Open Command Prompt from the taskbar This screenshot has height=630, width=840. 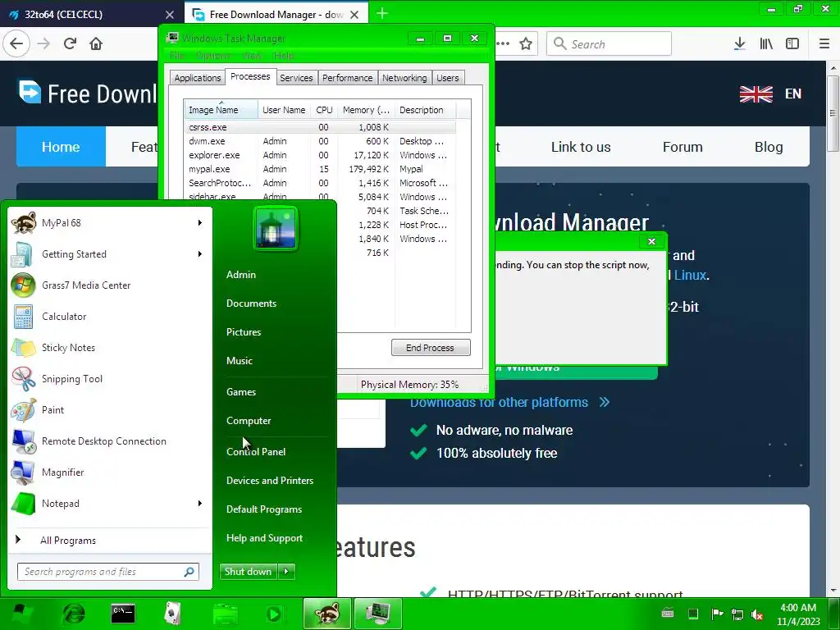coord(123,614)
